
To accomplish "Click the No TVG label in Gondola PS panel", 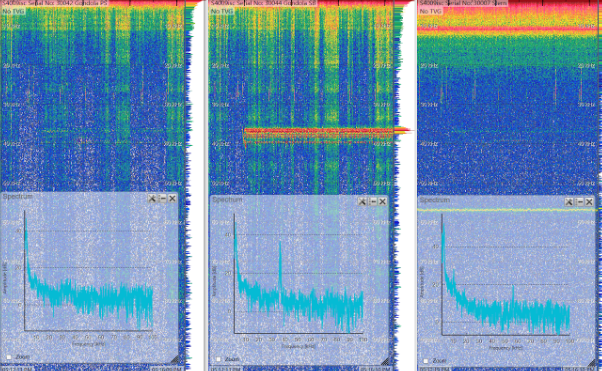I will [x=13, y=11].
